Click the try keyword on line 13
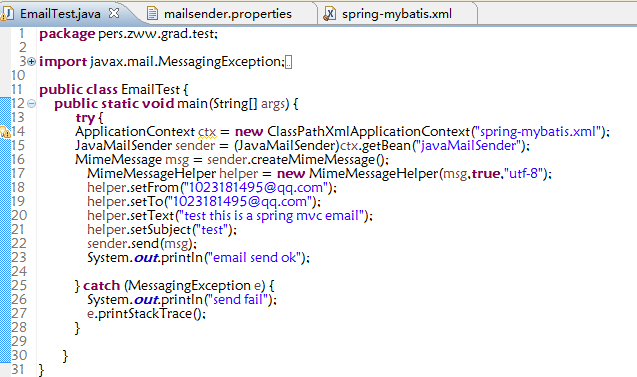Viewport: 637px width, 377px height. (x=85, y=118)
